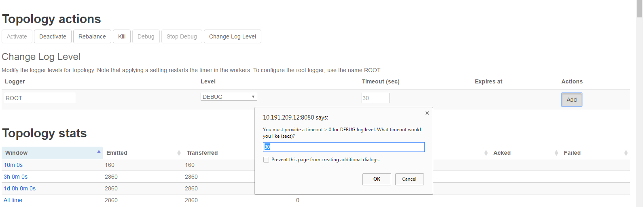Kill the topology
This screenshot has width=644, height=207.
[x=122, y=36]
